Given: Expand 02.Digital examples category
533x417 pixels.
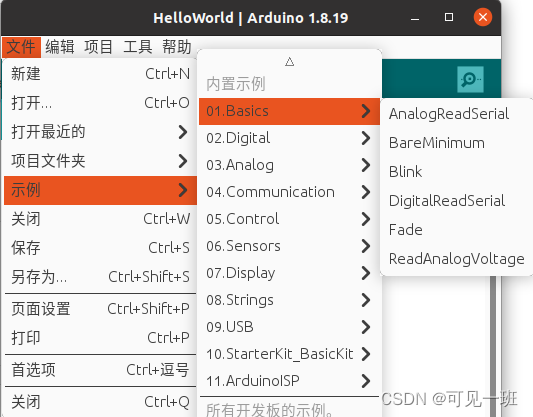Looking at the screenshot, I should click(289, 138).
